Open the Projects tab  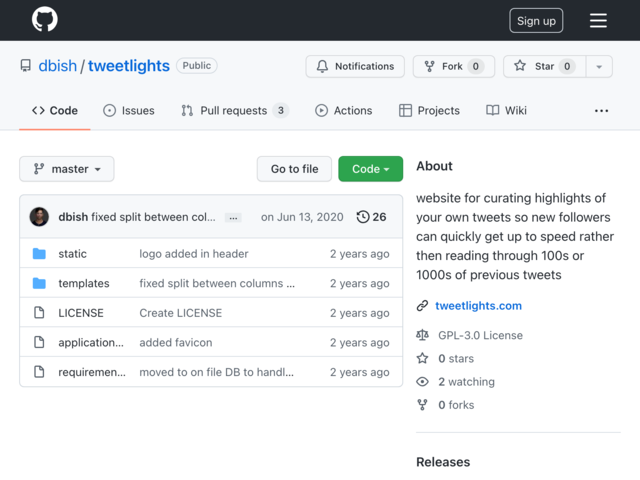coord(429,111)
